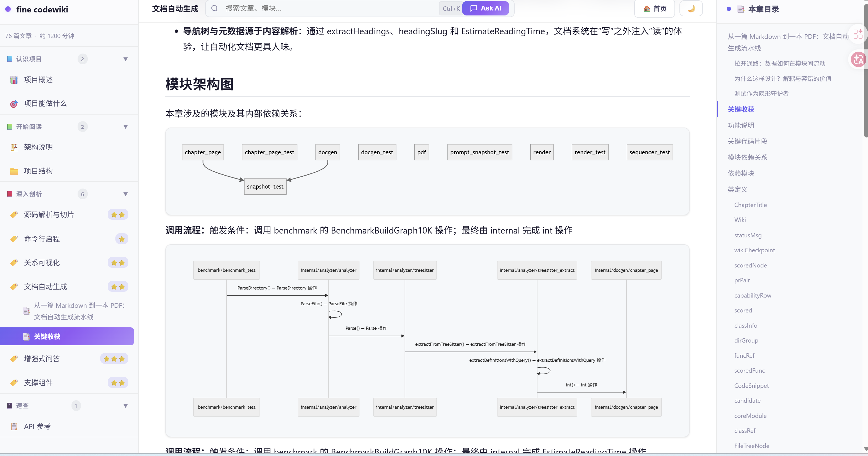Click the two-star rating badge of 源码解析与切片

coord(118,215)
